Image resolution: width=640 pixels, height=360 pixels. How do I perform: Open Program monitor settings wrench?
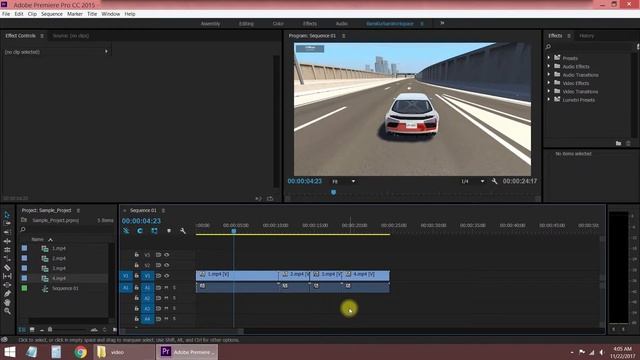pyautogui.click(x=494, y=181)
